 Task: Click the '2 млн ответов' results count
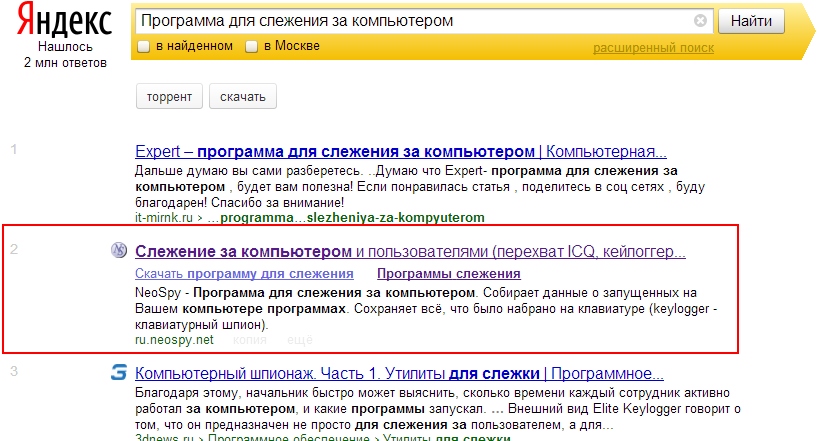65,63
